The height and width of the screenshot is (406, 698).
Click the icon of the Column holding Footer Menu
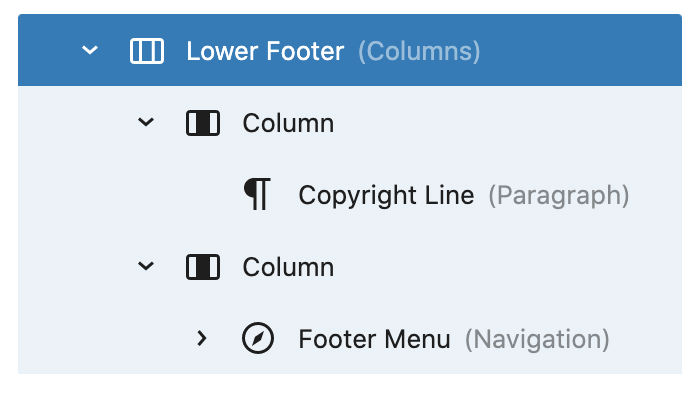tap(203, 268)
